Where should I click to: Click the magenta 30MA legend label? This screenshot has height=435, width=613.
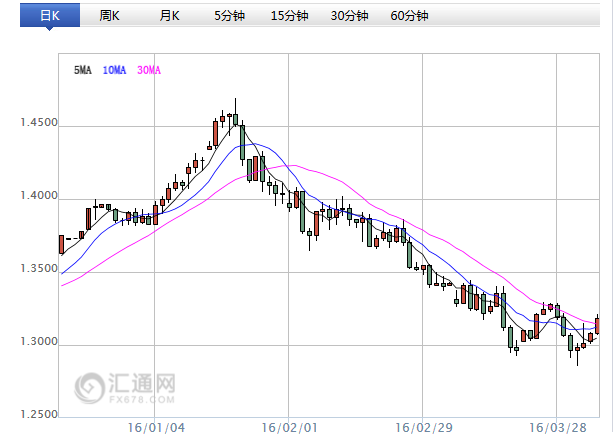pyautogui.click(x=148, y=70)
